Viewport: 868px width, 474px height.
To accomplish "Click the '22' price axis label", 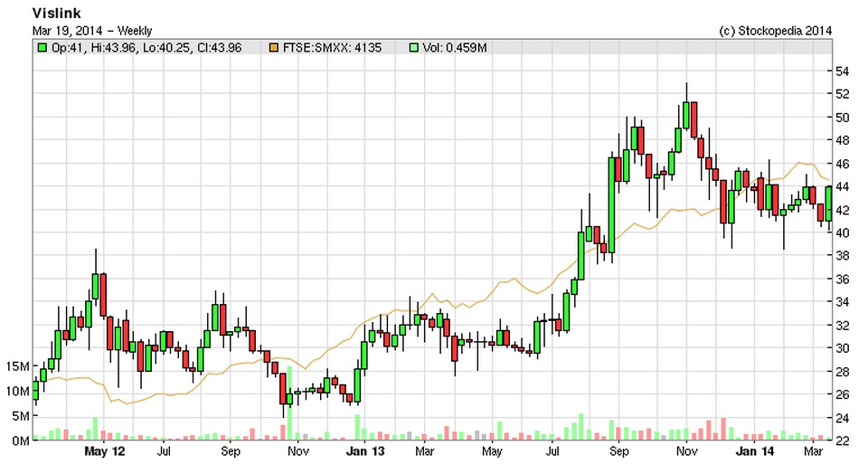I will pos(842,441).
